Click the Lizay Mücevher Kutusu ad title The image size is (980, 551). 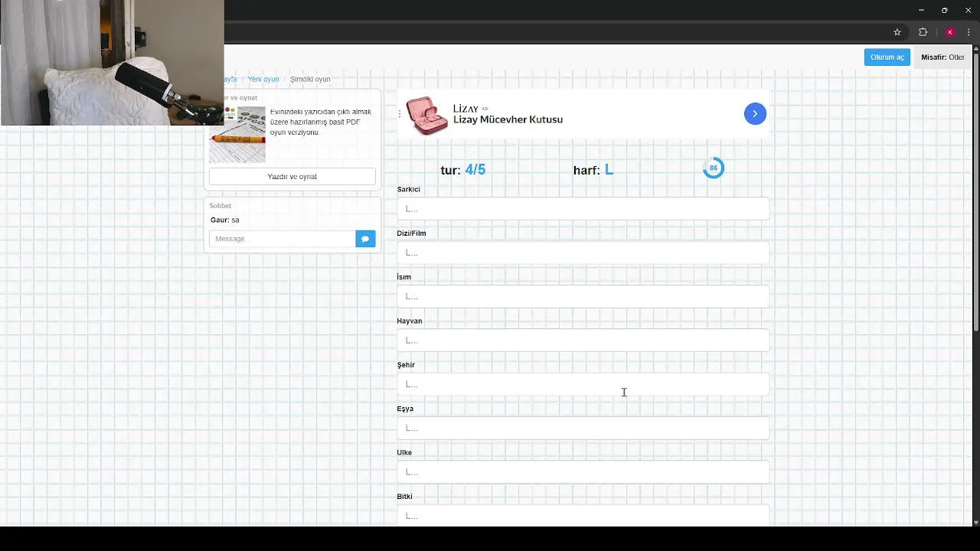click(508, 119)
